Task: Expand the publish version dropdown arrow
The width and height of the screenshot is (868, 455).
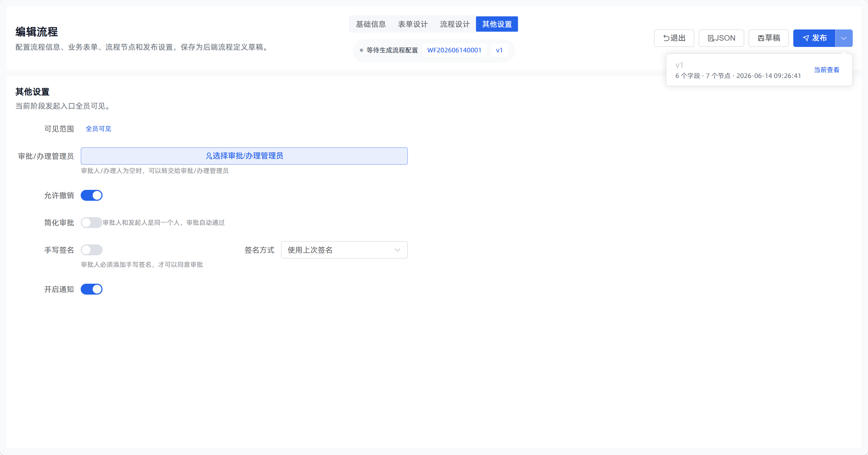Action: [x=844, y=38]
